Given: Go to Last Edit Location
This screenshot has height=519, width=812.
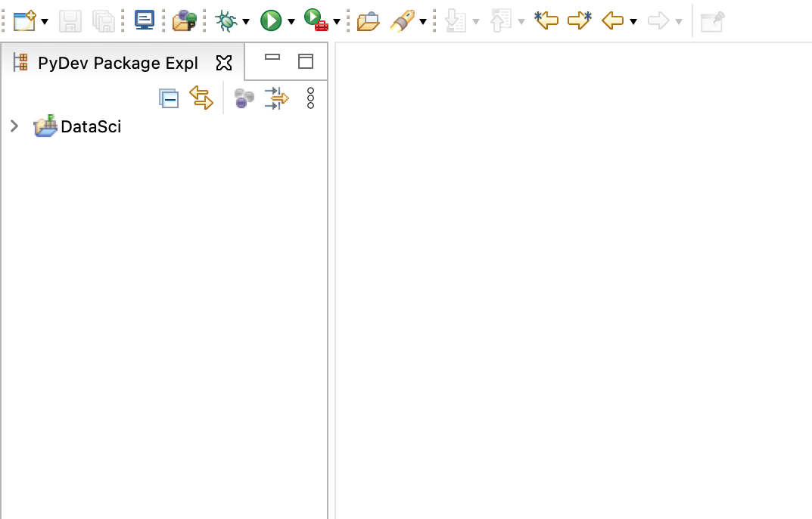Looking at the screenshot, I should (x=546, y=20).
